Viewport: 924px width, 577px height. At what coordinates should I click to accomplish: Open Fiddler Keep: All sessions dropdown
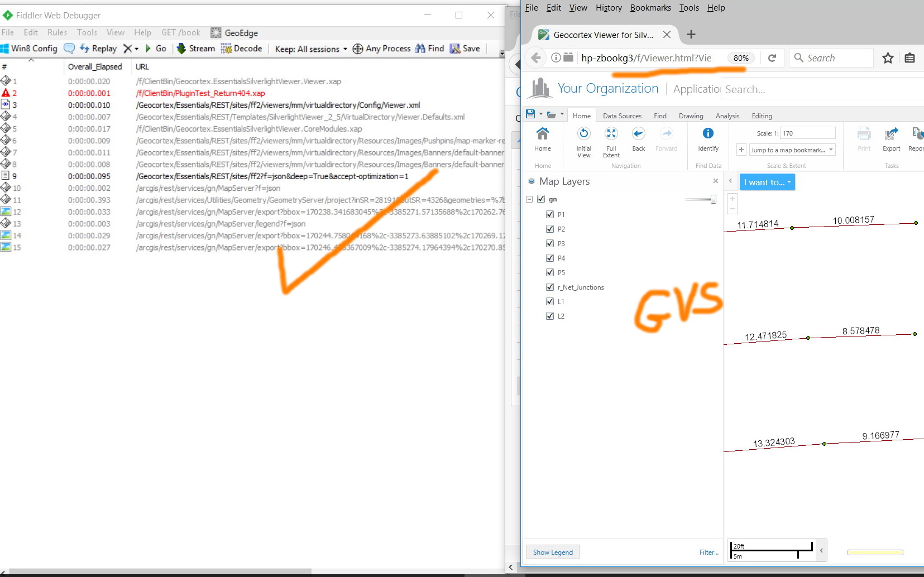(311, 49)
